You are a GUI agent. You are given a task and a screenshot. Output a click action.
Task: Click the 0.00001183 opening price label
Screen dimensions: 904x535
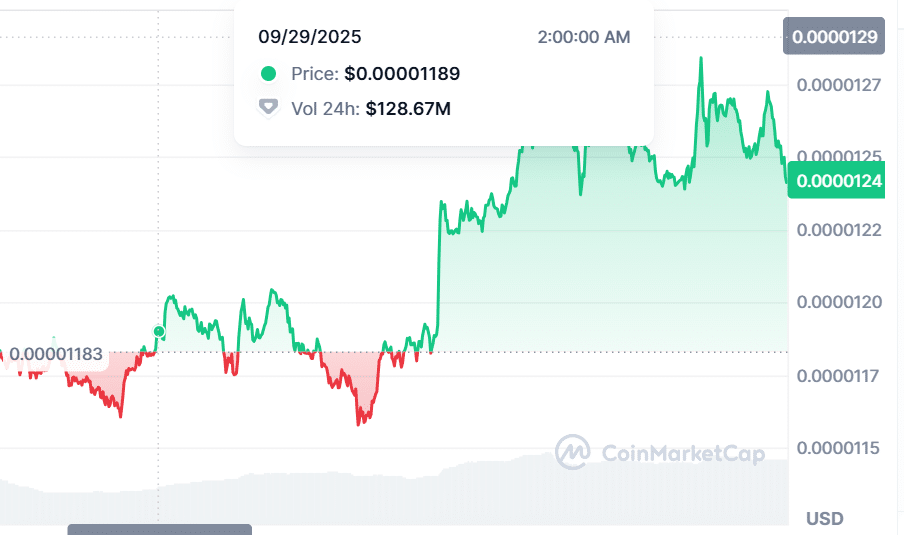pyautogui.click(x=56, y=353)
